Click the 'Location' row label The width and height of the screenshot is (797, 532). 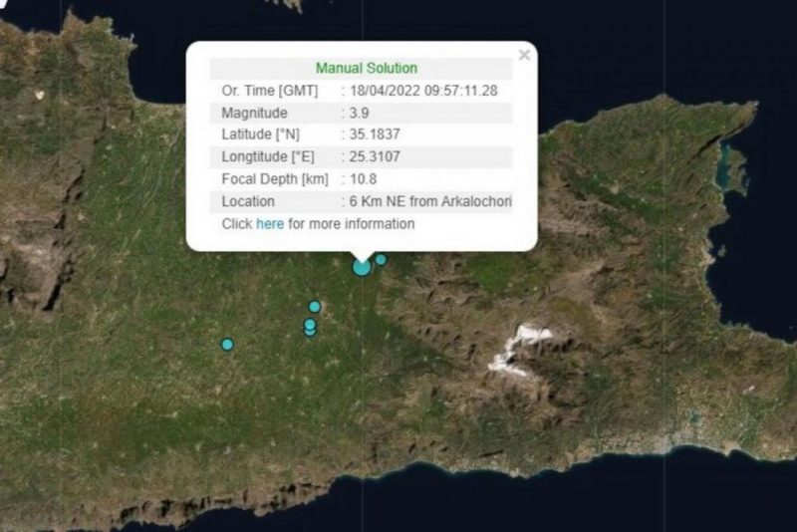click(x=247, y=202)
